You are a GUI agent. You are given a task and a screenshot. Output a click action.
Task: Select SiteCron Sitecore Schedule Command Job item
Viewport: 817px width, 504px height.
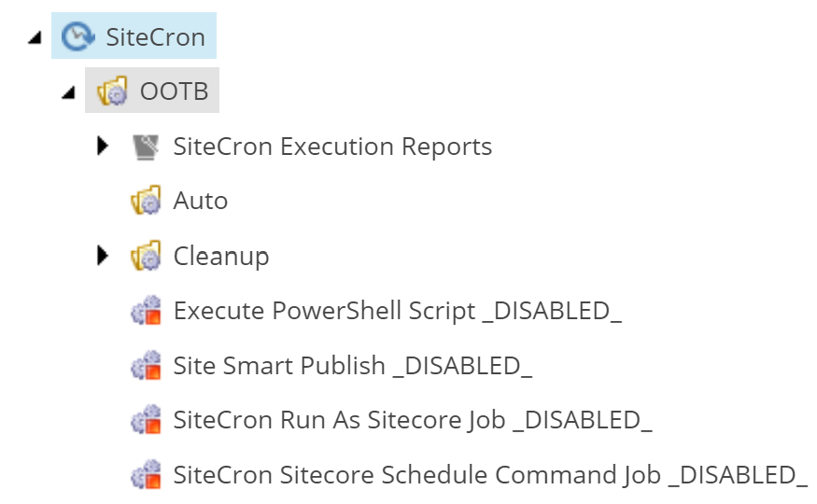(490, 475)
